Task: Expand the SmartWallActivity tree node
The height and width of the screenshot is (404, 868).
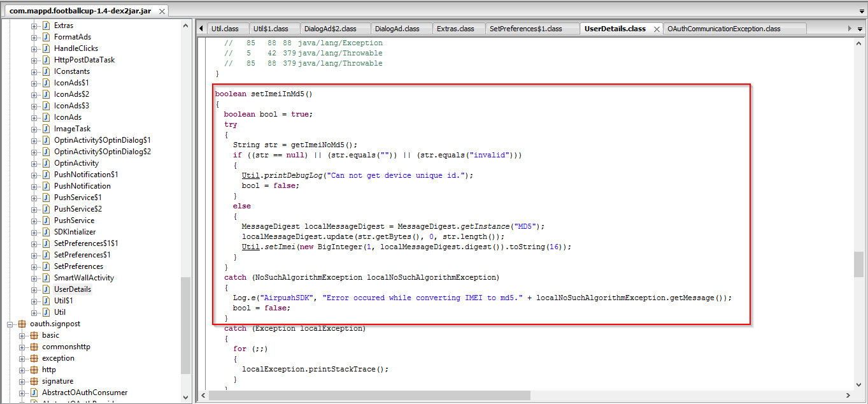Action: tap(34, 278)
